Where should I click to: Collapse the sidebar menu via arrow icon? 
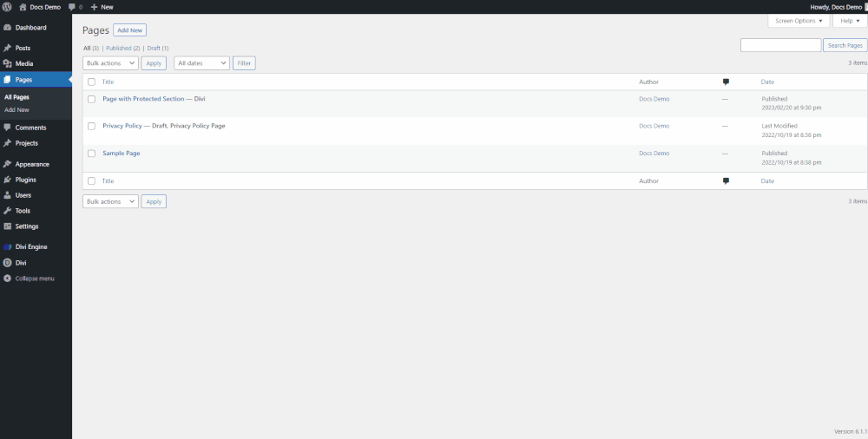tap(8, 278)
